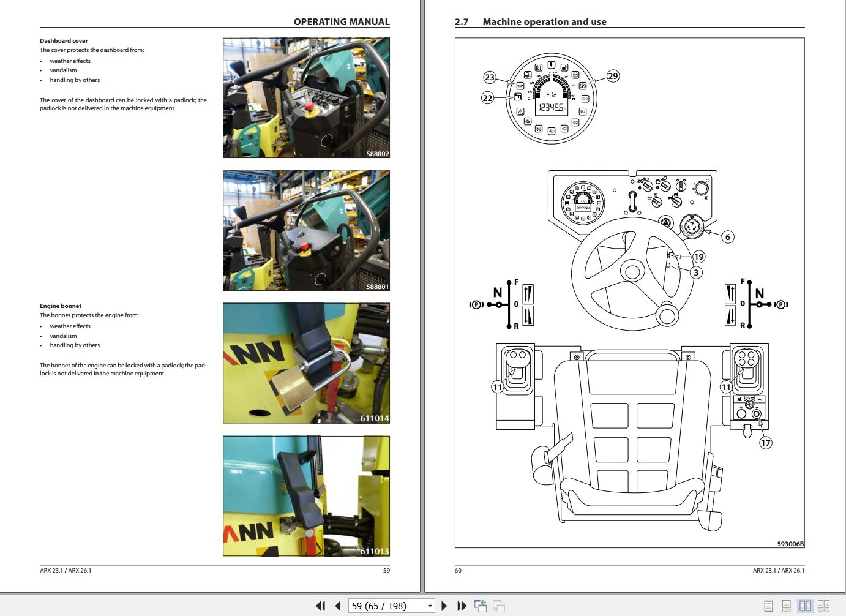
Task: Go back to the previous view
Action: (480, 606)
